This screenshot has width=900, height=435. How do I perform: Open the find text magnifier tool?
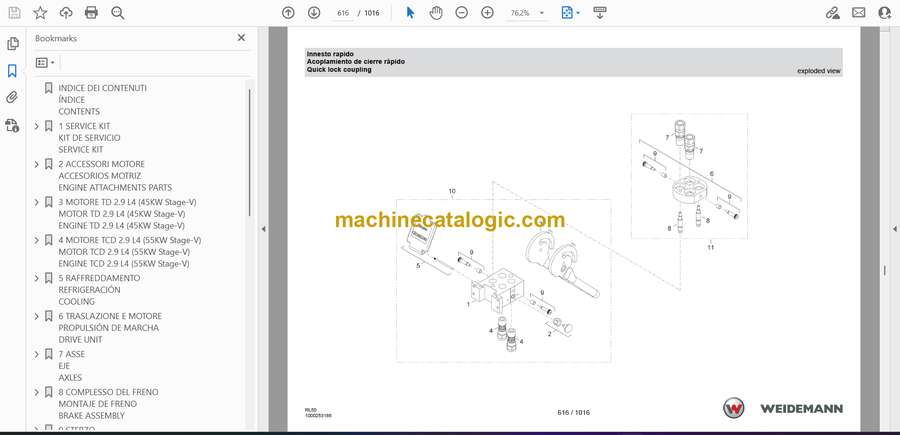pos(118,13)
